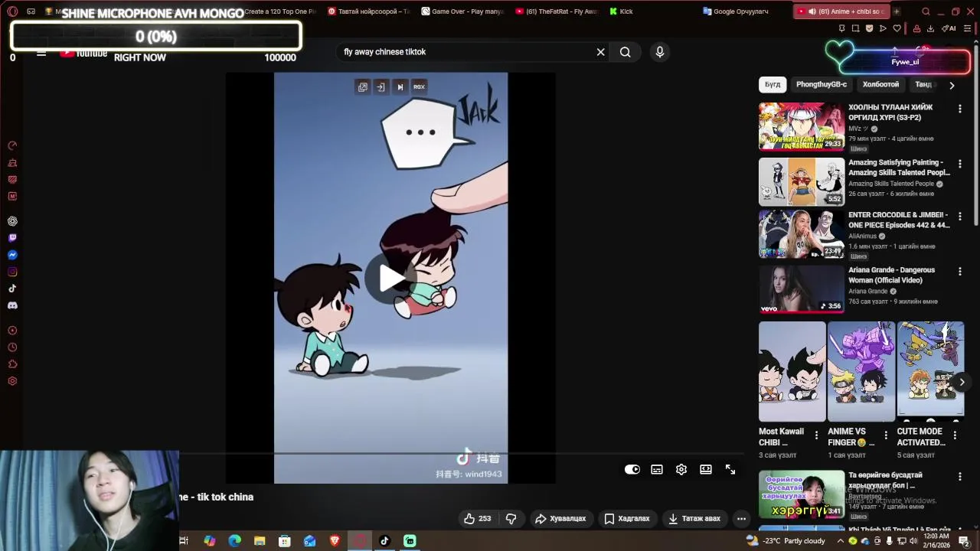The width and height of the screenshot is (980, 551).
Task: Open the sidebar player icon
Action: tap(12, 331)
